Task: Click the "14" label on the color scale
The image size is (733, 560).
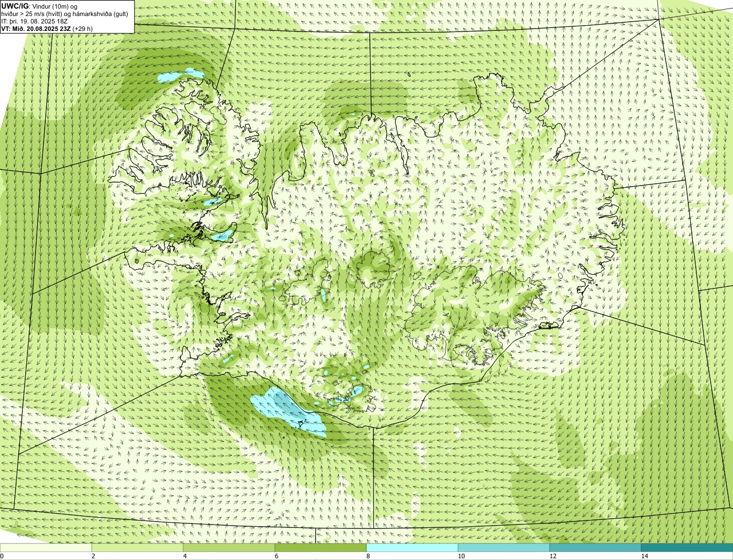Action: tap(644, 556)
